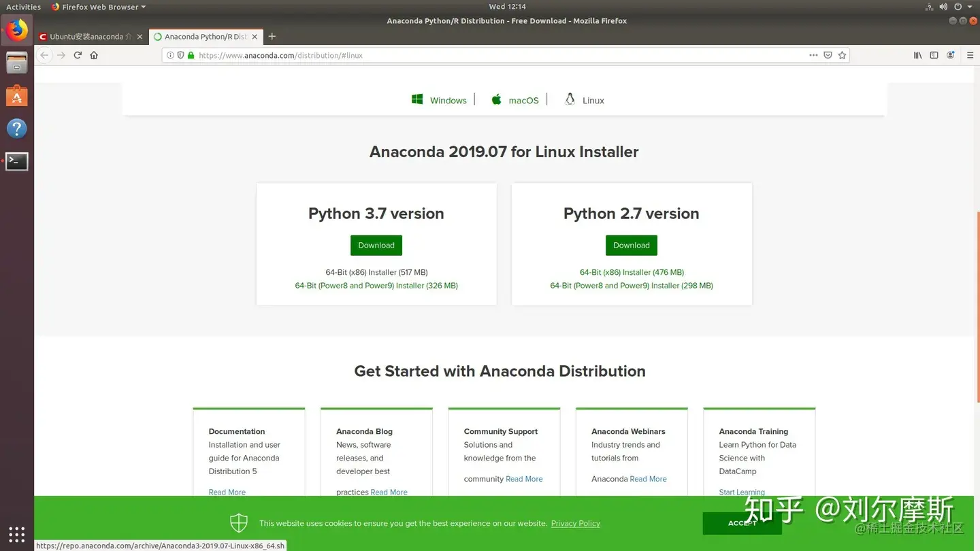
Task: Click Read More under Anaconda Blog
Action: point(389,492)
